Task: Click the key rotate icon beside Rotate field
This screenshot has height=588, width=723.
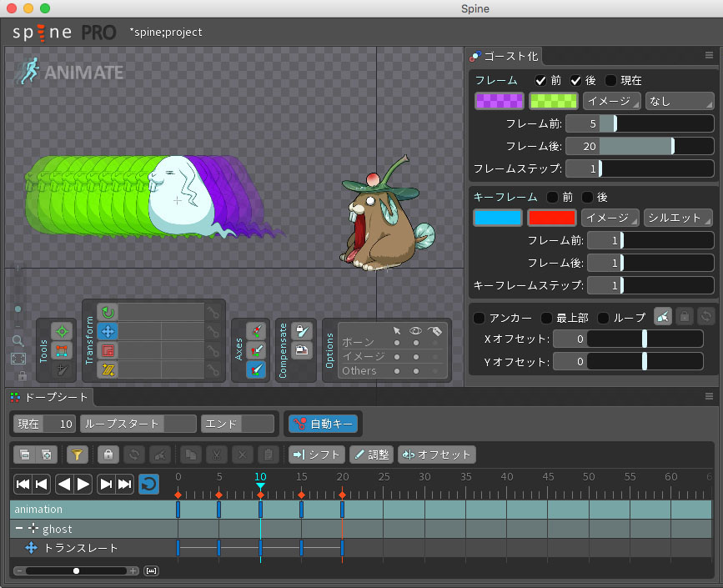Action: [213, 312]
